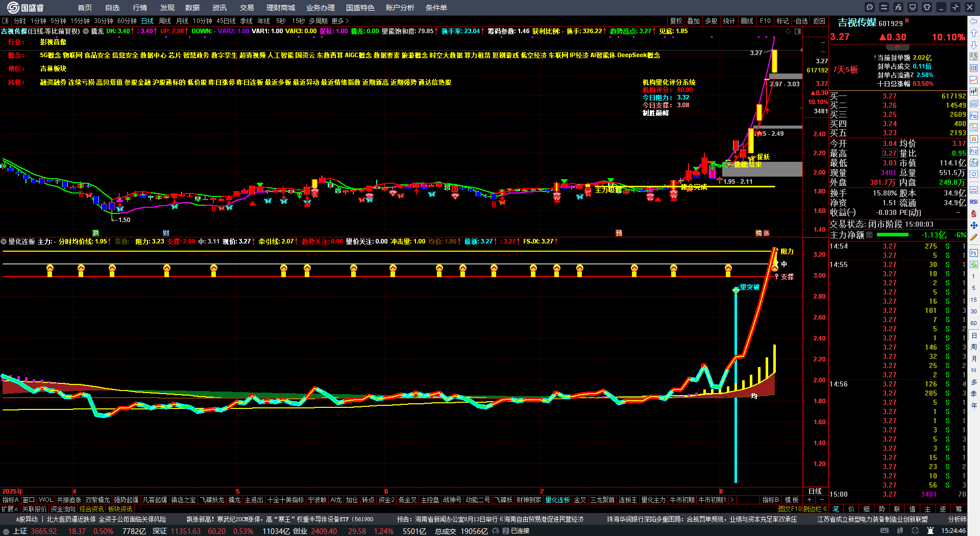Open the candlestick chart icon in right sidebar
980x536 pixels.
pyautogui.click(x=974, y=92)
